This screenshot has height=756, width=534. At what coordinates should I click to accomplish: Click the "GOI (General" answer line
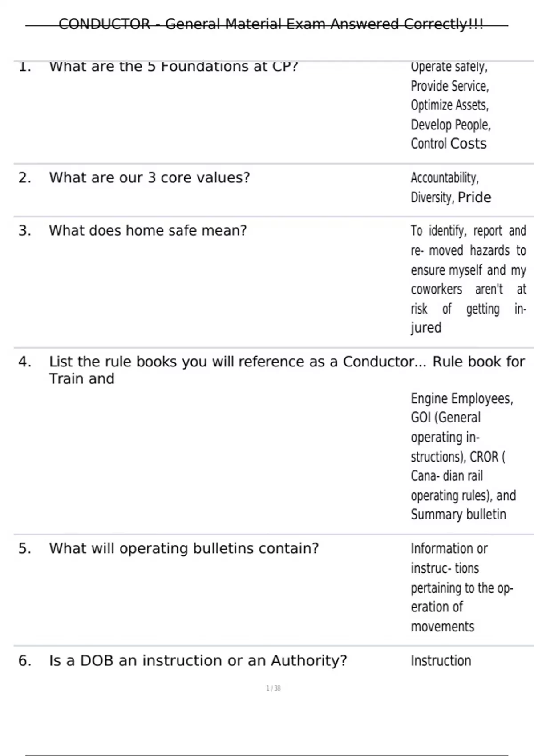(445, 418)
